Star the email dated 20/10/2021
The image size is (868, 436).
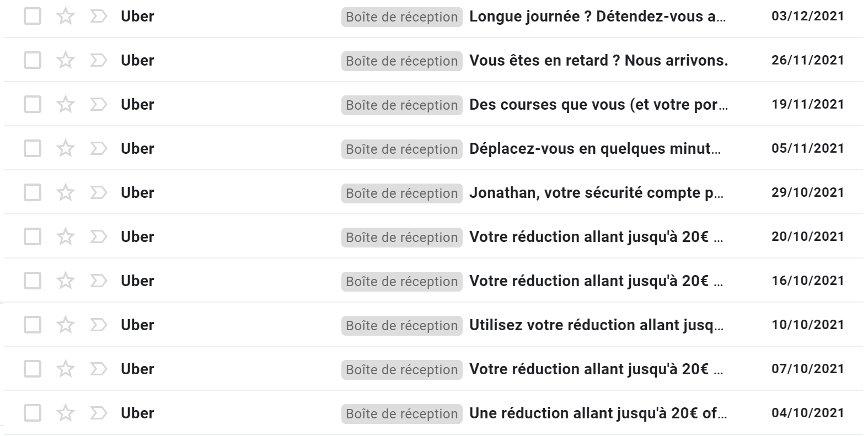point(66,236)
